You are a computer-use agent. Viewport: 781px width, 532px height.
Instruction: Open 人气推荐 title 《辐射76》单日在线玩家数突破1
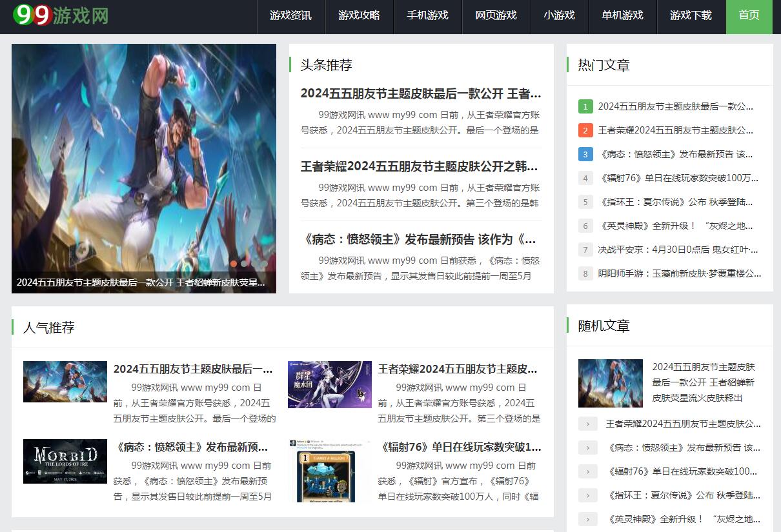[x=460, y=447]
